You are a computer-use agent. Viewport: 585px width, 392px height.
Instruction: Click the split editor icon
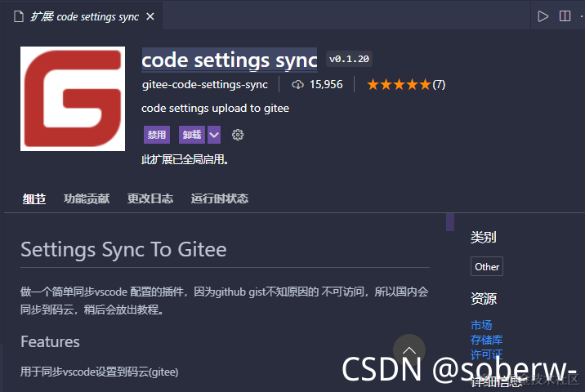point(565,16)
